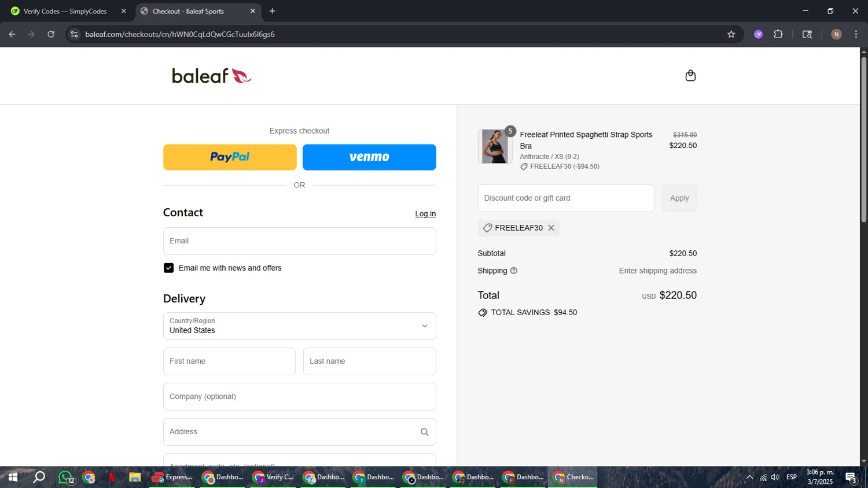Click the ESP language indicator
This screenshot has width=868, height=488.
(792, 477)
